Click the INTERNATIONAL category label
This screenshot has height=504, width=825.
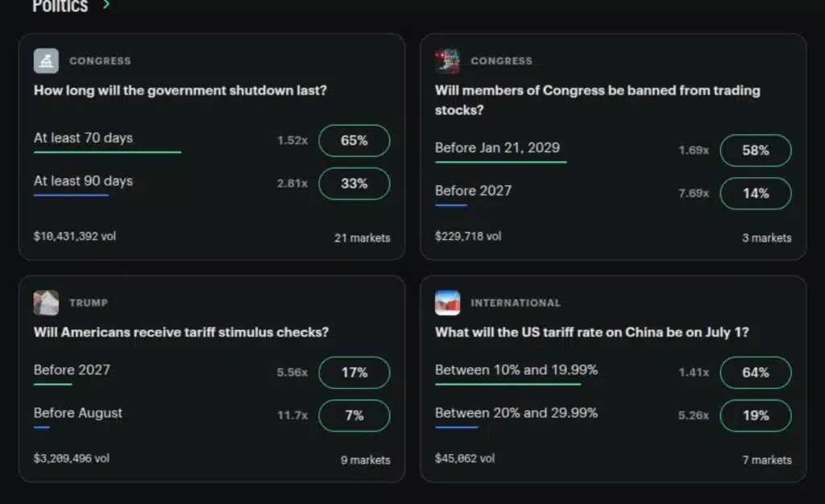[x=515, y=303]
